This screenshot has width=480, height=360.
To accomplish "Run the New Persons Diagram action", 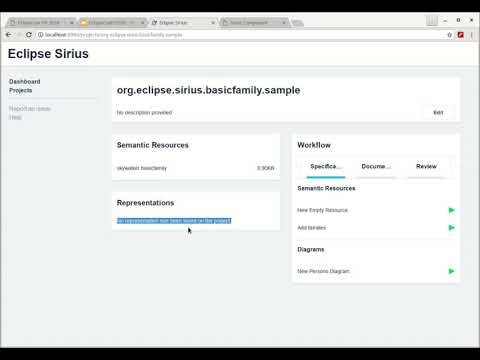I will 451,271.
